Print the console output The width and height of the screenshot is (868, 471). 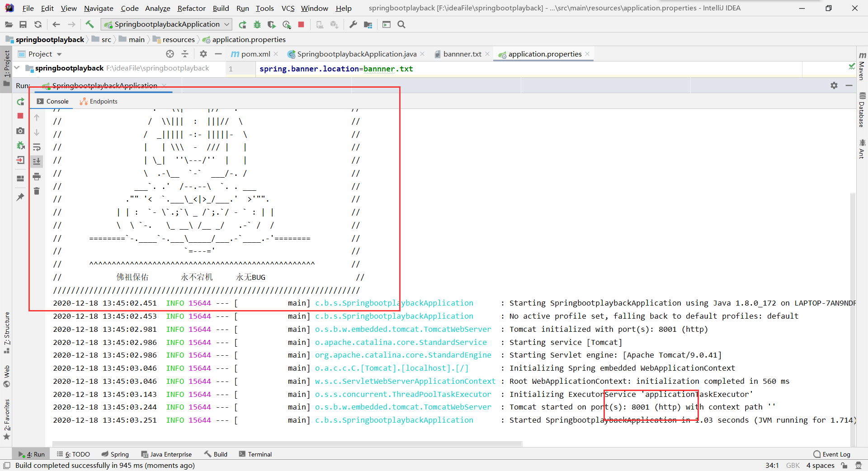click(37, 176)
